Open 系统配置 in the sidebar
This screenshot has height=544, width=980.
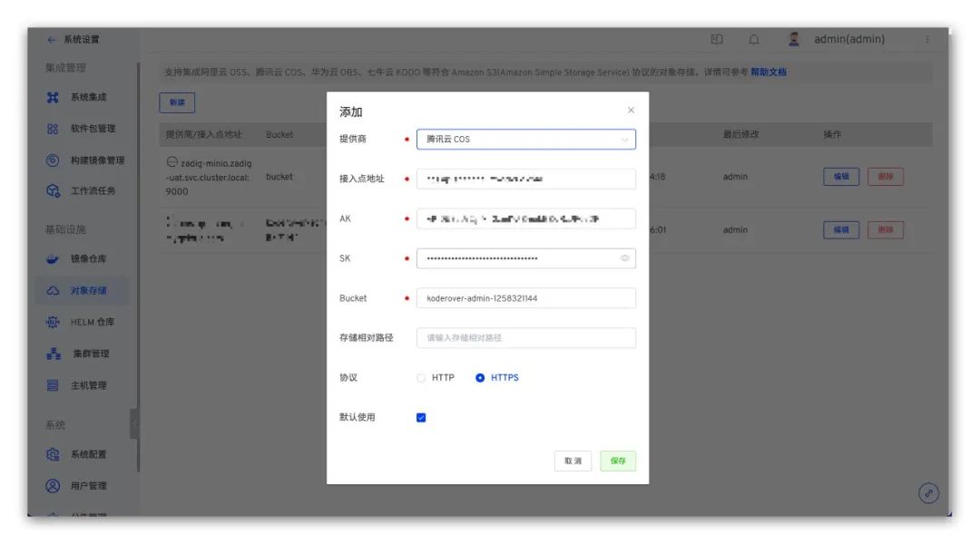point(88,454)
